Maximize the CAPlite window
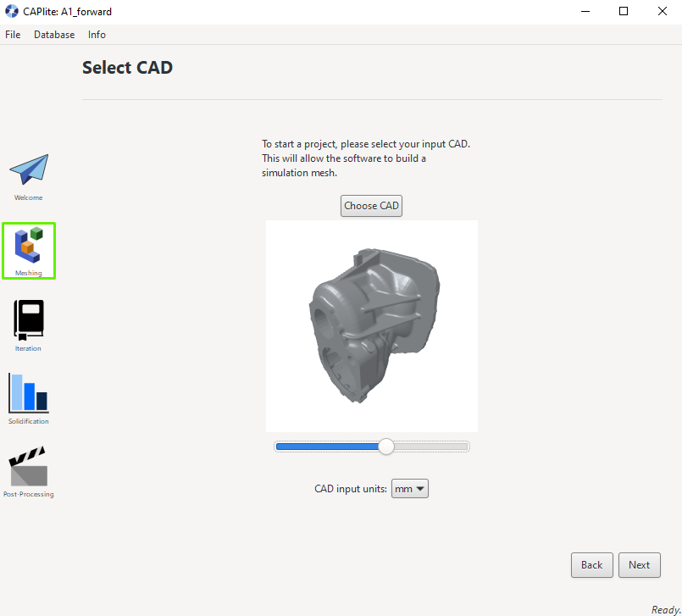Screen dimensions: 682x616 624,11
